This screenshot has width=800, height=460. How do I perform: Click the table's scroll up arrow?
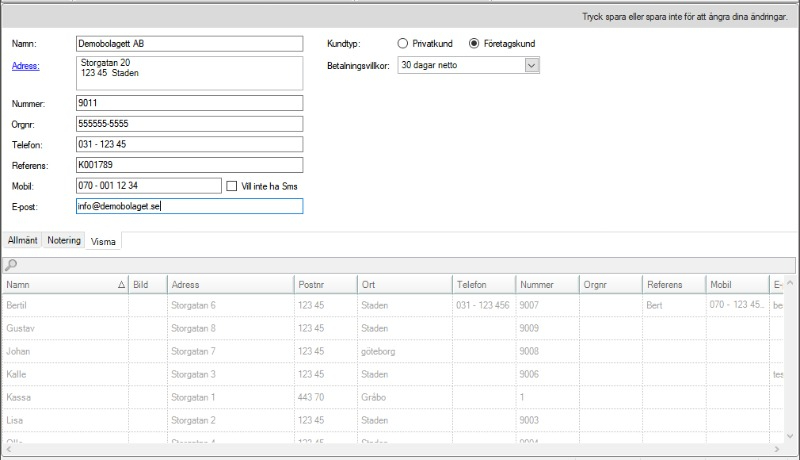point(790,283)
